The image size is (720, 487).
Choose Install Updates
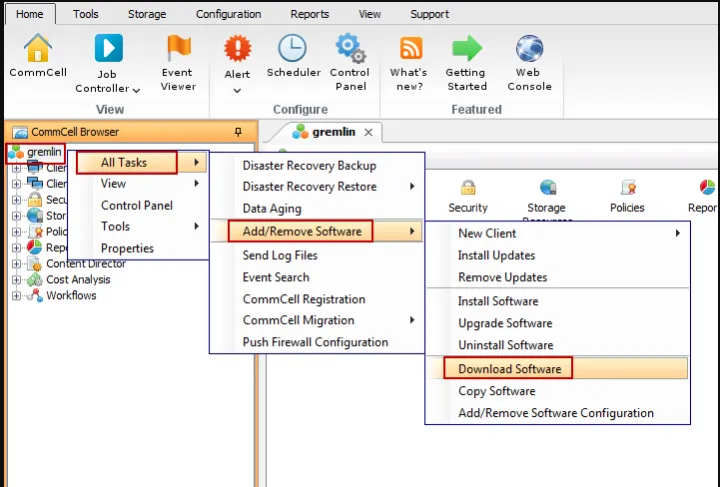click(557, 255)
